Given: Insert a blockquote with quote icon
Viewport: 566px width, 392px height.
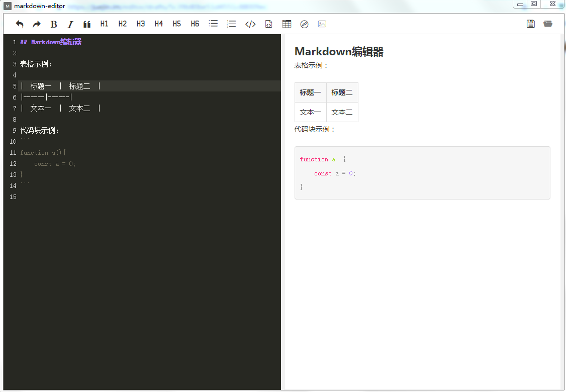Looking at the screenshot, I should point(87,24).
